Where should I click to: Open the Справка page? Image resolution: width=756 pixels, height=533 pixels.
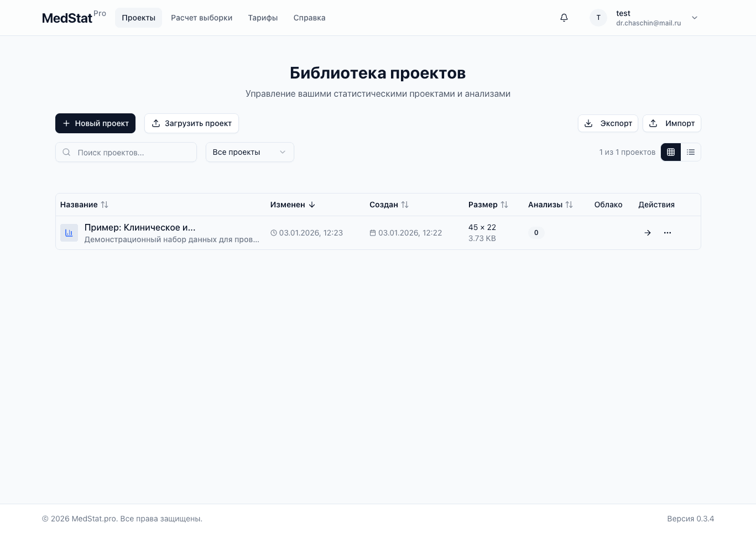pyautogui.click(x=309, y=18)
